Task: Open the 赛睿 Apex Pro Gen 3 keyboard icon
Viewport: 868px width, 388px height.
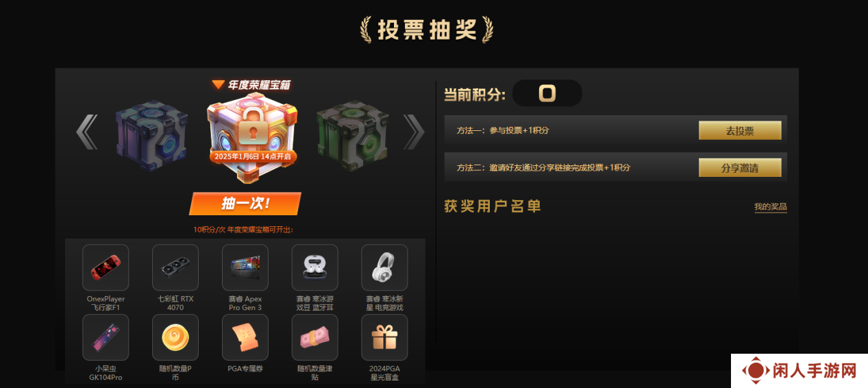Action: tap(245, 267)
